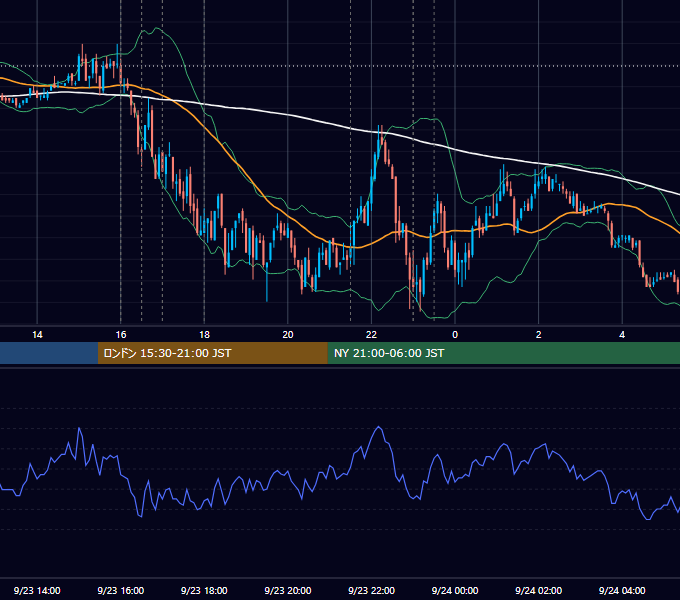
Task: Select the 9/23 20:00 time label
Action: (x=288, y=590)
